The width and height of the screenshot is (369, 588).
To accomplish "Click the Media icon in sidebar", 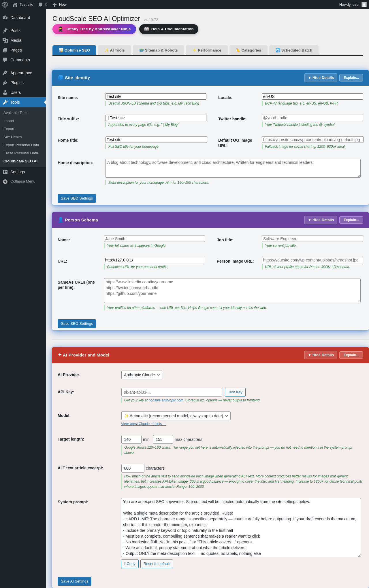I will tap(5, 40).
